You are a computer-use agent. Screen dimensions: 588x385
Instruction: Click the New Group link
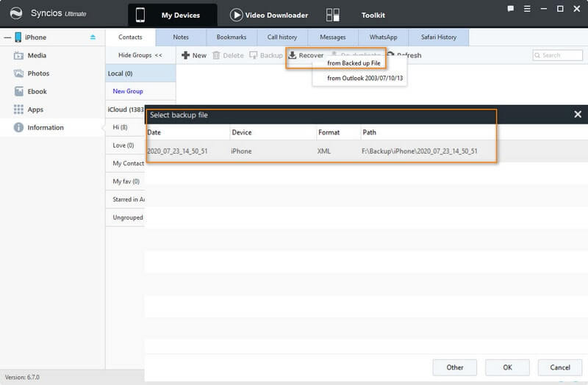click(128, 91)
